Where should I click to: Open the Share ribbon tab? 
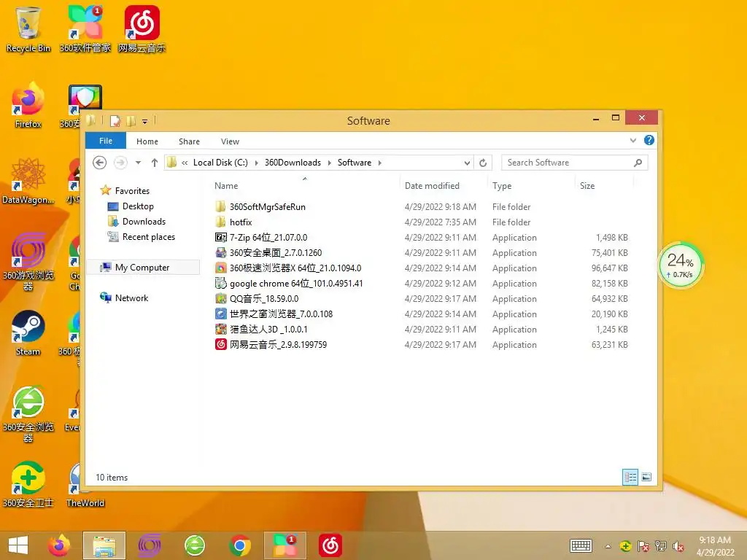[189, 141]
